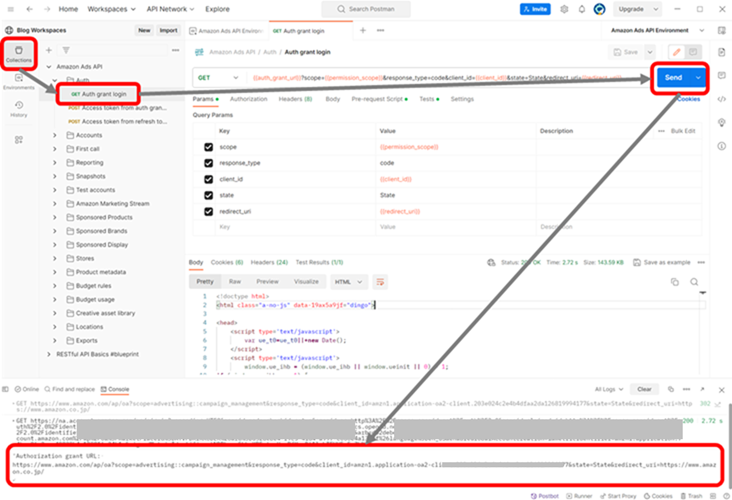The height and width of the screenshot is (500, 732).
Task: Uncheck the client_id parameter checkbox
Action: [208, 179]
